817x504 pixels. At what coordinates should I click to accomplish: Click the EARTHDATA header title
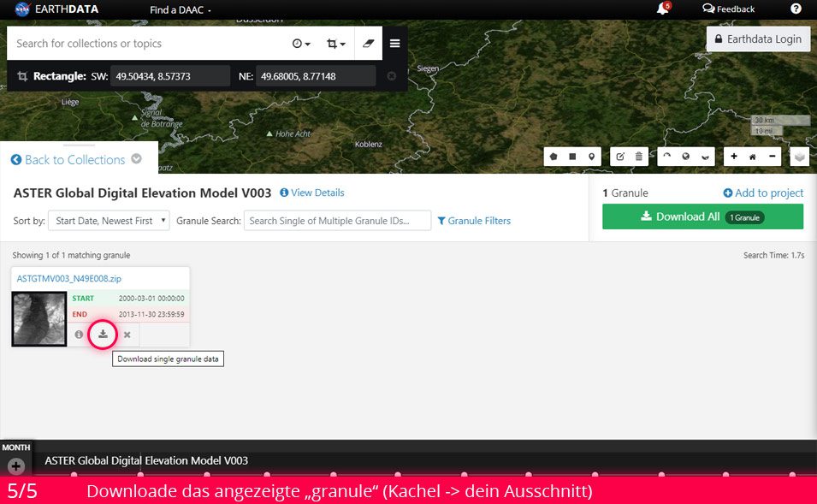(67, 9)
